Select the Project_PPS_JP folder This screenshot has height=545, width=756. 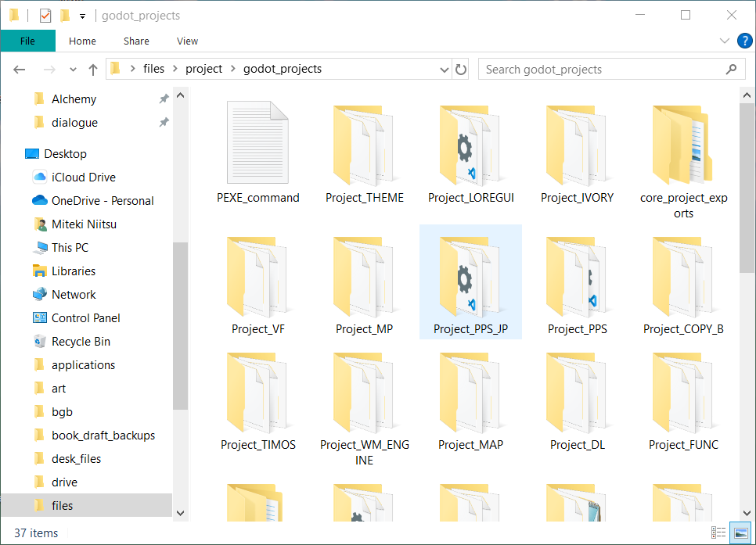click(470, 282)
